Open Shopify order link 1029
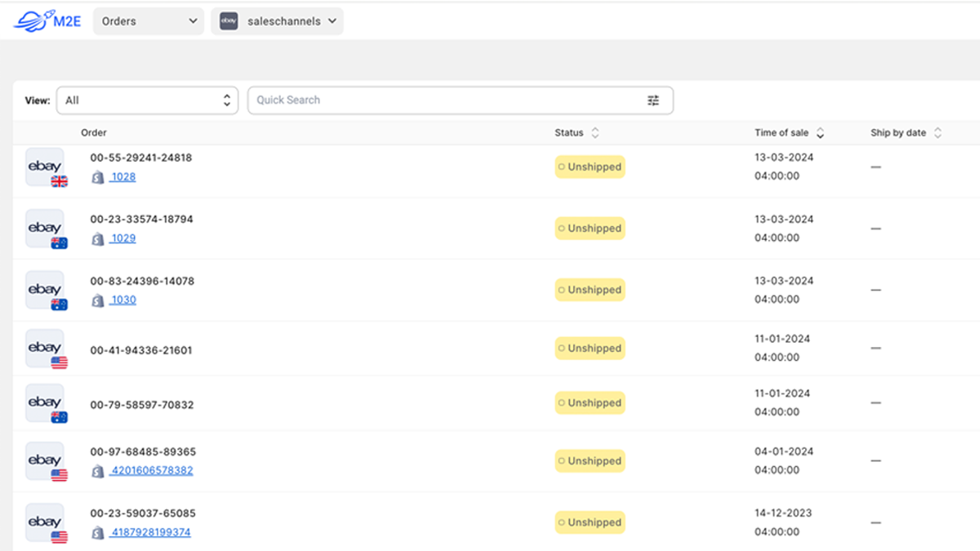 click(x=123, y=238)
